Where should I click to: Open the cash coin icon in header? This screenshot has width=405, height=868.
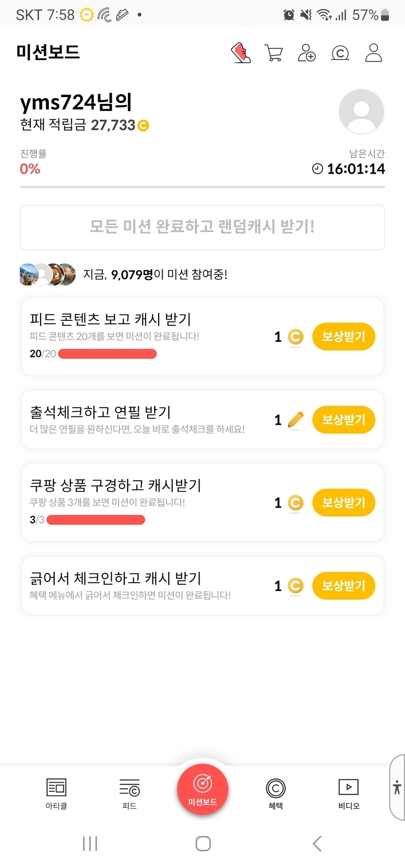pos(340,53)
